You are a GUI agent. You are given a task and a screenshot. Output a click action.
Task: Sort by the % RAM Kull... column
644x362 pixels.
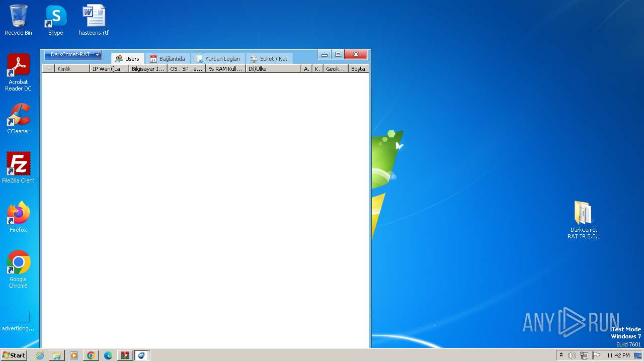[225, 69]
